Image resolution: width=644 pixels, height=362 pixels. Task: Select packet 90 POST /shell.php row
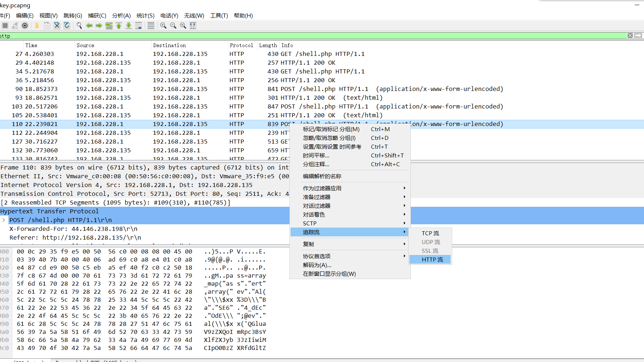tap(322, 89)
